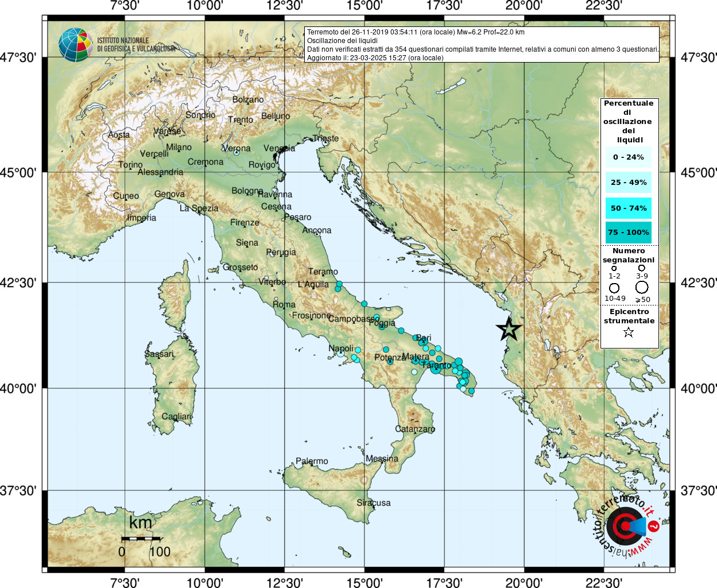Click the 'Numero segnalazioni' legend heading
Screen dimensions: 717x588
coord(629,256)
